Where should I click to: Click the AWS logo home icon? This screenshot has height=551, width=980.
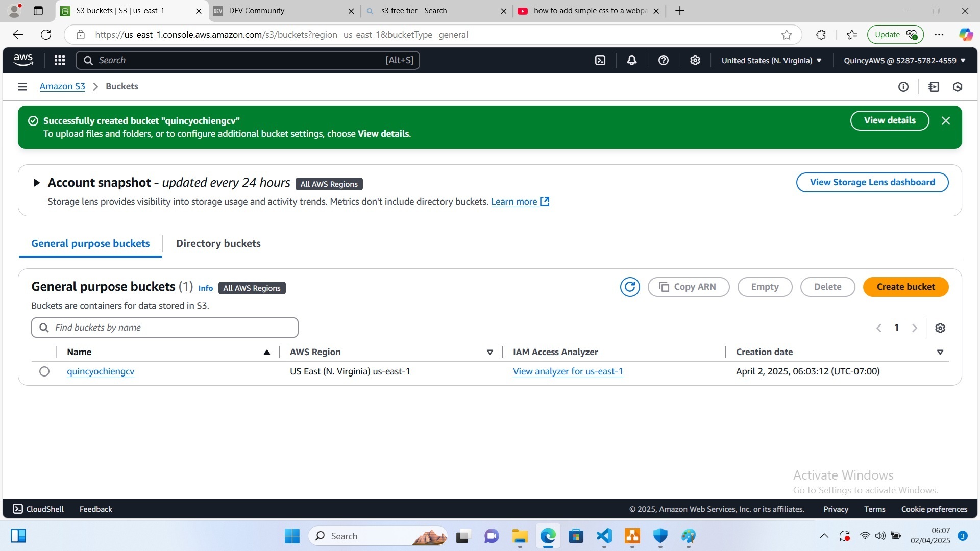[23, 60]
